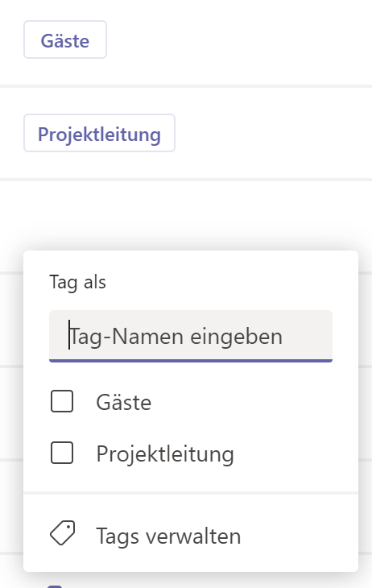Click empty popup area right of Projektleitung option

(x=295, y=453)
